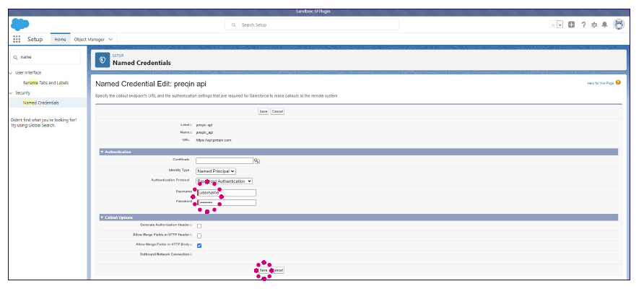Click the top Cancel button

(277, 111)
